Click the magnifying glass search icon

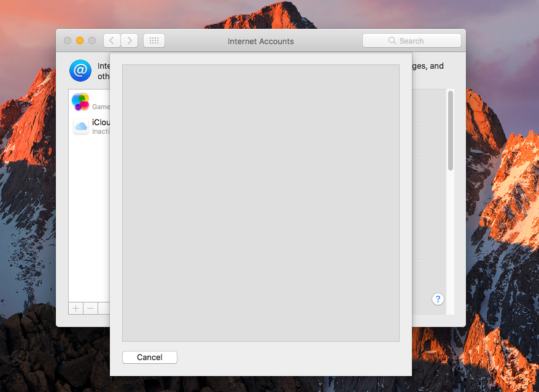pyautogui.click(x=392, y=41)
